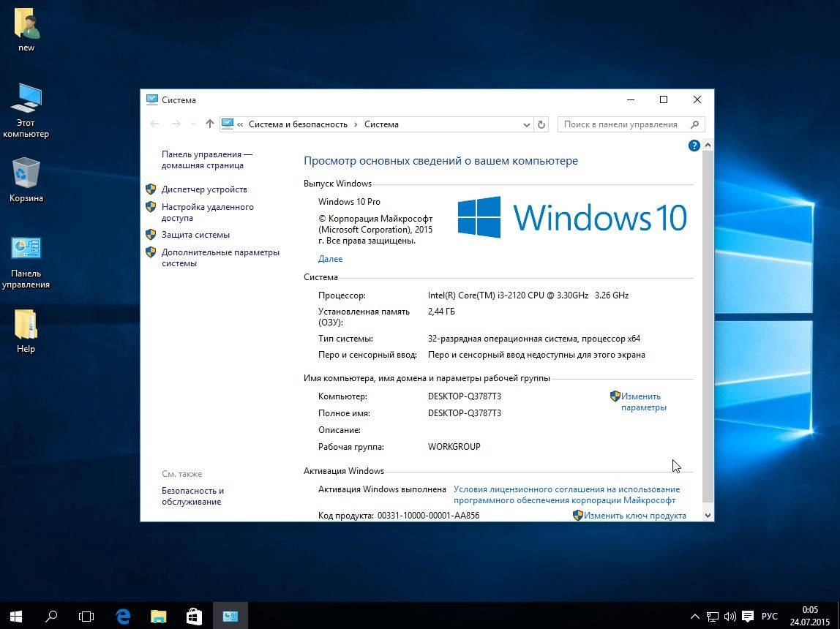Click the Система window taskbar button
This screenshot has height=629, width=840.
tap(230, 616)
